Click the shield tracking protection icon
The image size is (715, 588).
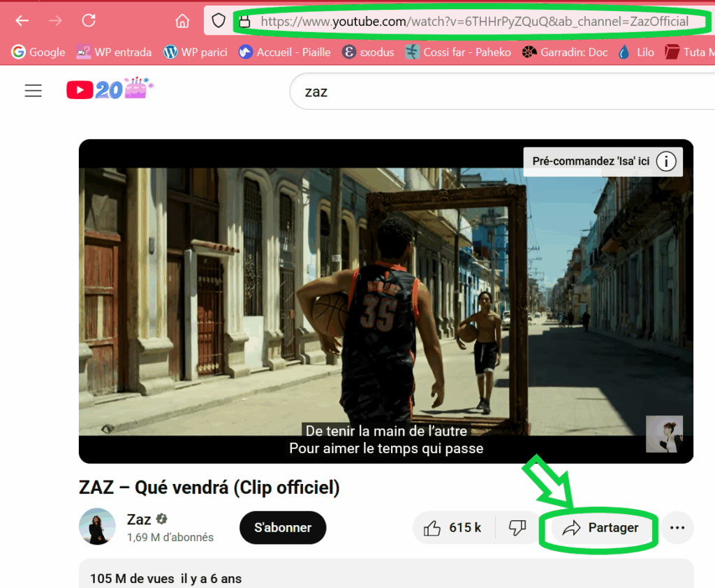219,20
